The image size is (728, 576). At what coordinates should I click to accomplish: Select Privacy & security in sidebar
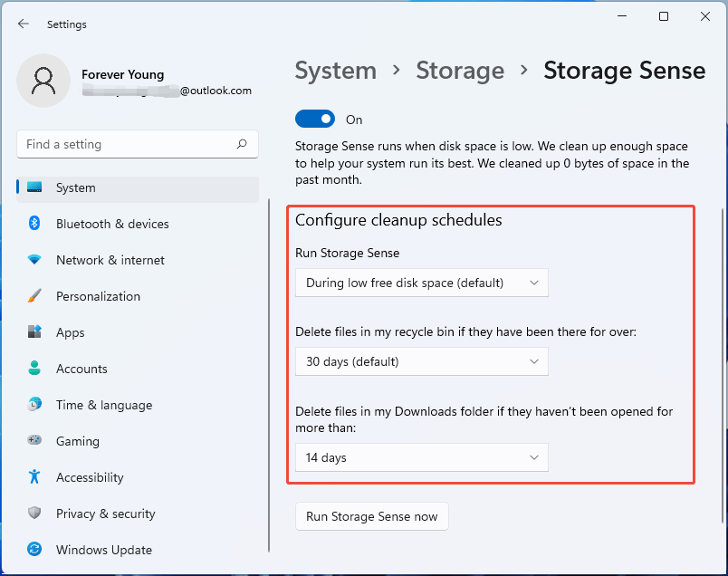105,514
